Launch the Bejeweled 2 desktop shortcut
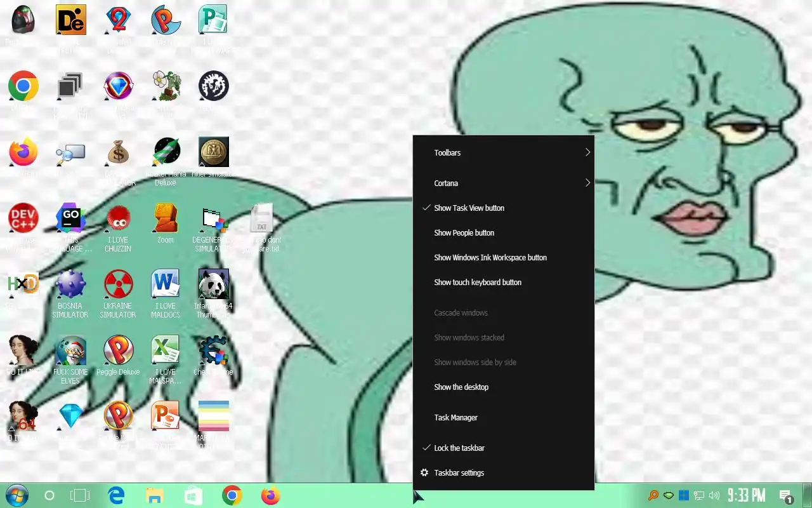The image size is (812, 508). tap(118, 20)
